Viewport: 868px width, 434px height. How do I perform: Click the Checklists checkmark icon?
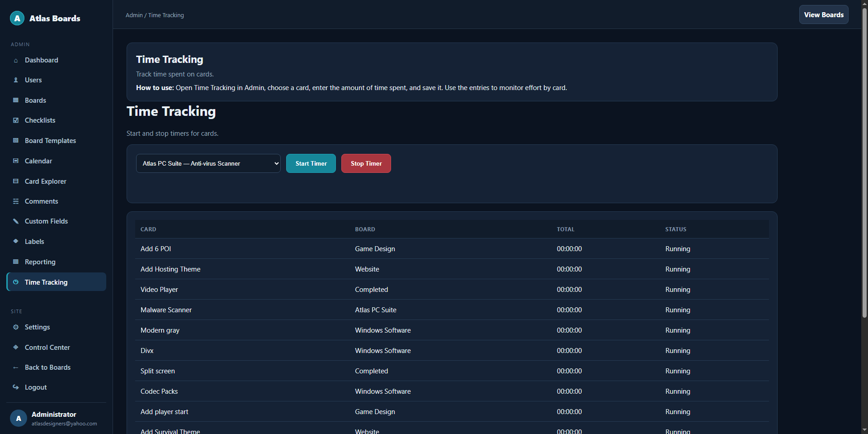point(16,120)
